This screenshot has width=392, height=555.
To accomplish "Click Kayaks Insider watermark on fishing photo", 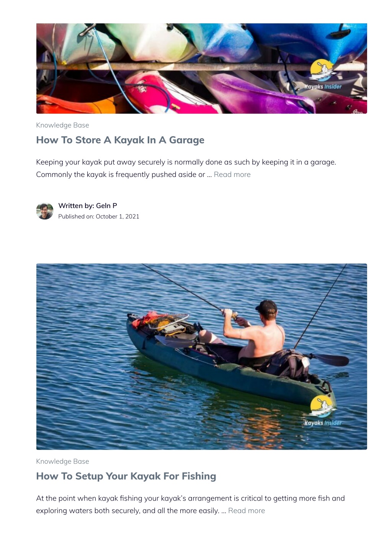I will tap(323, 411).
